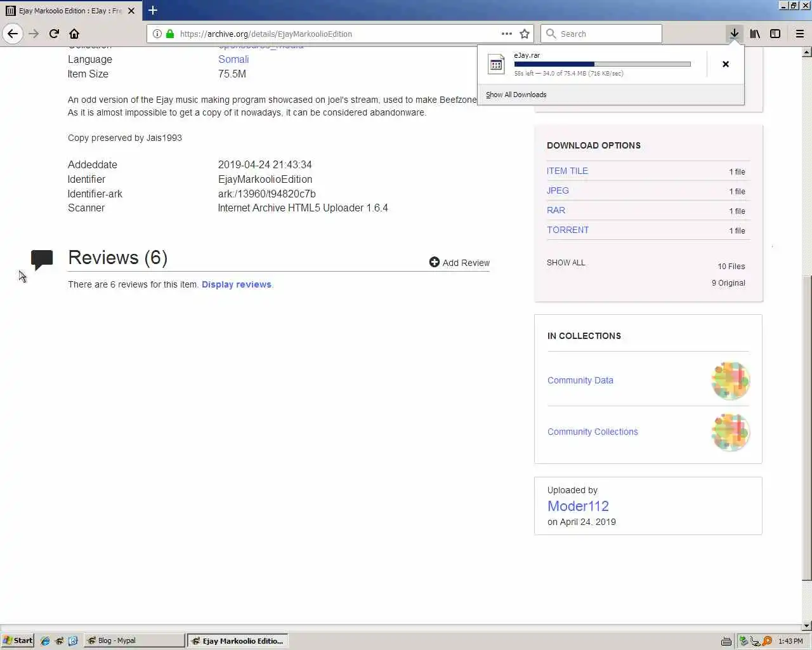Click the Item Size value 75.5M

coord(232,74)
